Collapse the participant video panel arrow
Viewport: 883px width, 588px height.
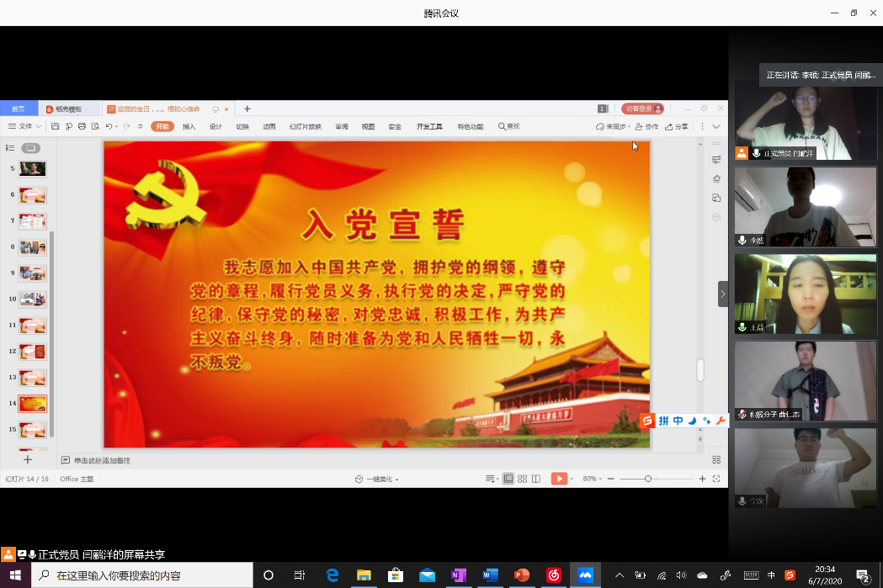(723, 294)
